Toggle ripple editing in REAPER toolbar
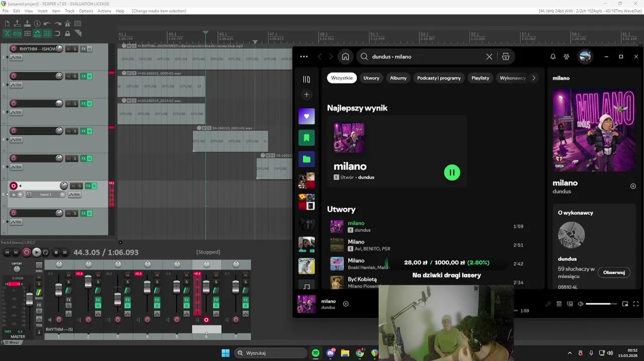Image resolution: width=644 pixels, height=361 pixels. point(27,34)
